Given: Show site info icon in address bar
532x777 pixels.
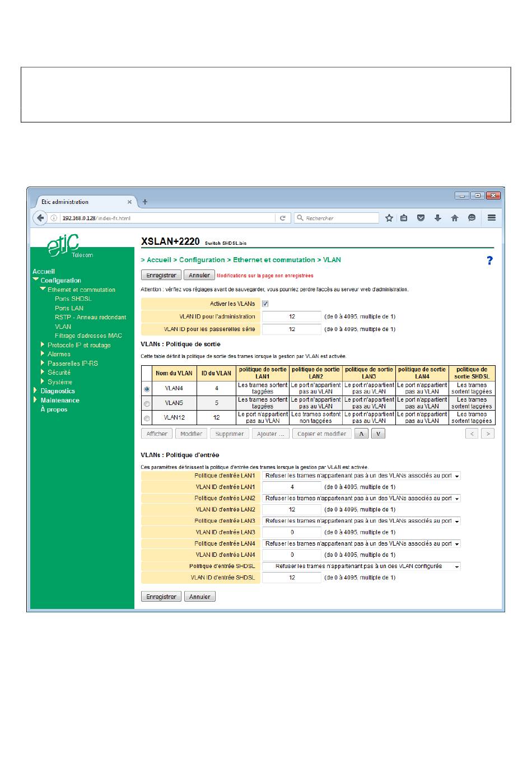Looking at the screenshot, I should point(54,218).
